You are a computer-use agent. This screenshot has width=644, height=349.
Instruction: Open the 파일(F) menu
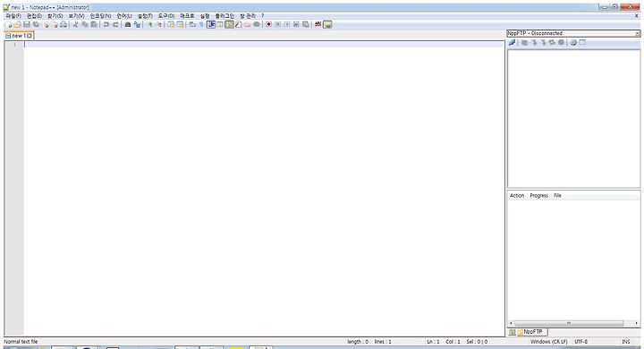click(x=13, y=15)
